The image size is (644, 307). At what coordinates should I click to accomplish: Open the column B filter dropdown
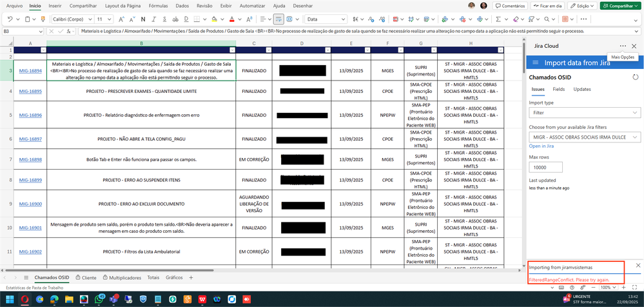(x=232, y=50)
